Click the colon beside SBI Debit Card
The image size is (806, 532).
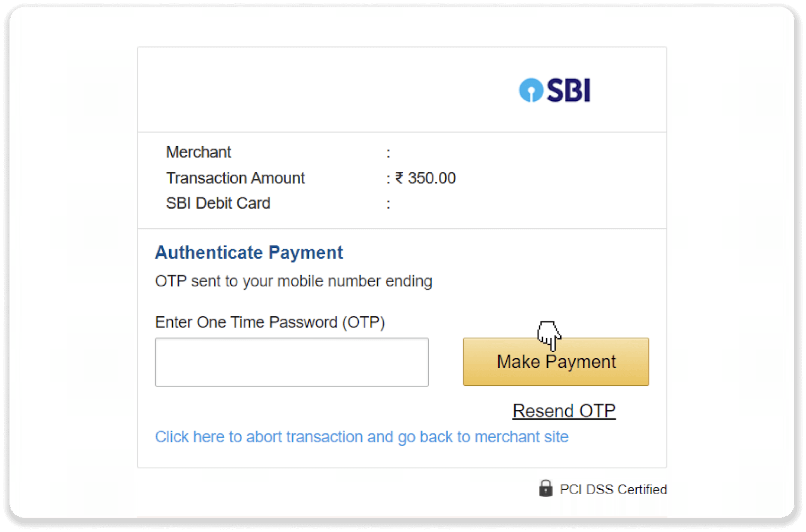[x=388, y=204]
